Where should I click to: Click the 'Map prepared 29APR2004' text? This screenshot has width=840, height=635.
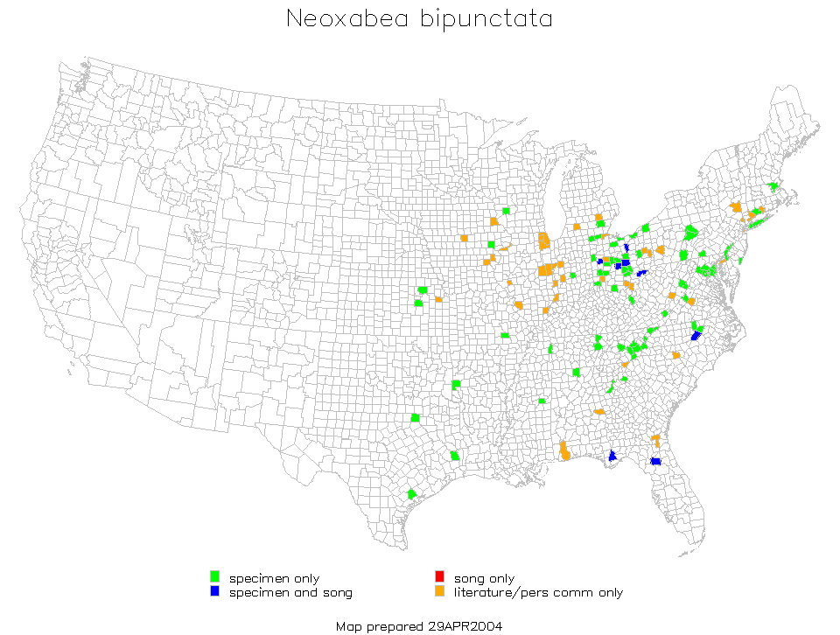point(419,626)
